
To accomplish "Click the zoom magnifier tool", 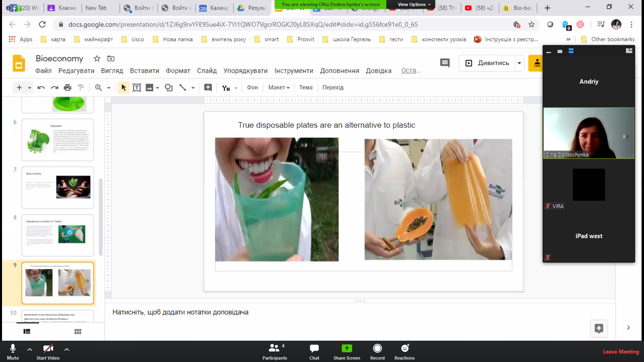I will pos(98,87).
